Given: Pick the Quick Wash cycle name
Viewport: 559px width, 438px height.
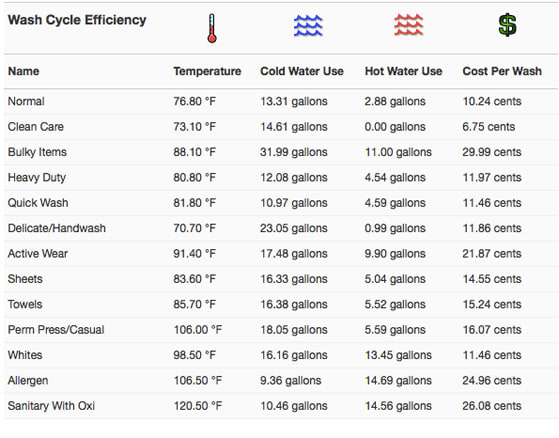Looking at the screenshot, I should (38, 203).
